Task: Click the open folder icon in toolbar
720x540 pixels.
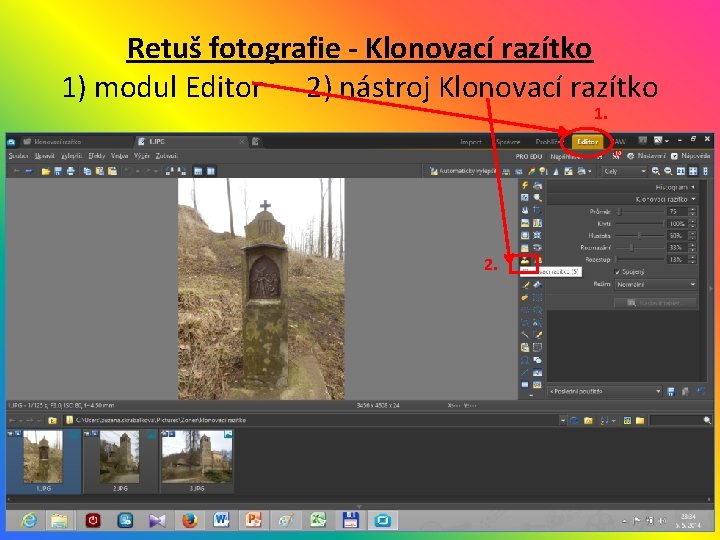Action: coord(45,172)
